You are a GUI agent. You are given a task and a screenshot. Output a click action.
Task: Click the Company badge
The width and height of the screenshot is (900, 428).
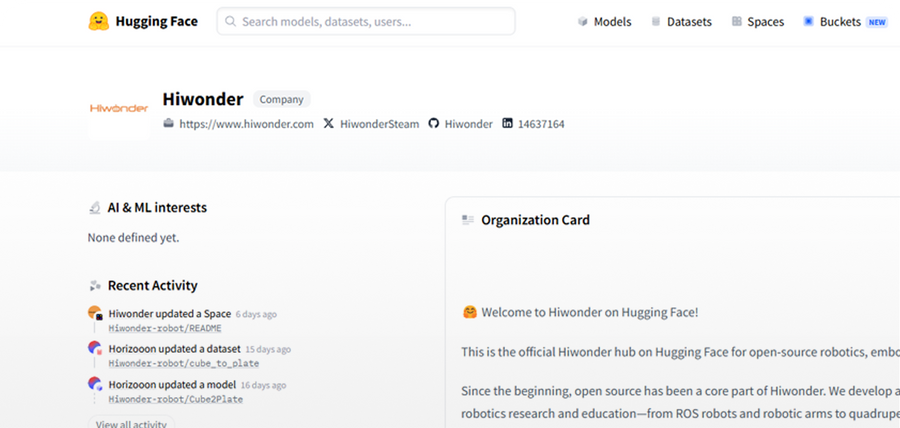281,99
